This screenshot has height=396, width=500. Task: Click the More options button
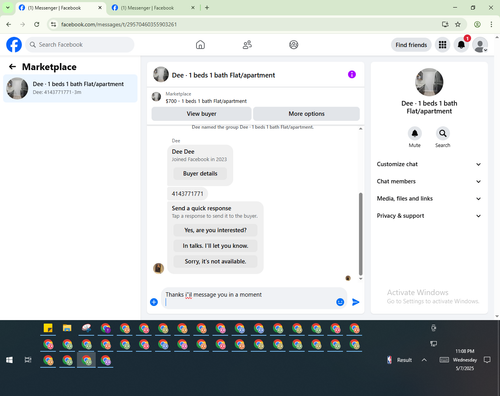tap(306, 114)
